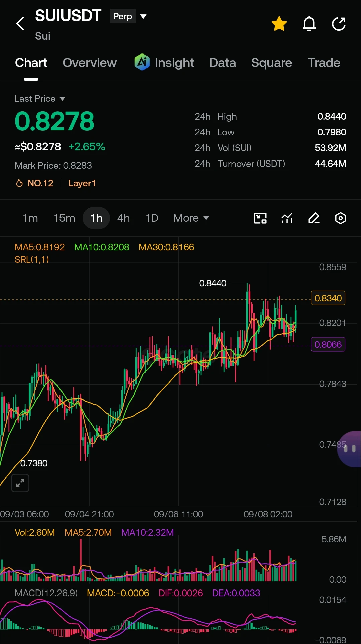Tap the DEA:0.0033 MACD label
The height and width of the screenshot is (644, 361).
[236, 593]
